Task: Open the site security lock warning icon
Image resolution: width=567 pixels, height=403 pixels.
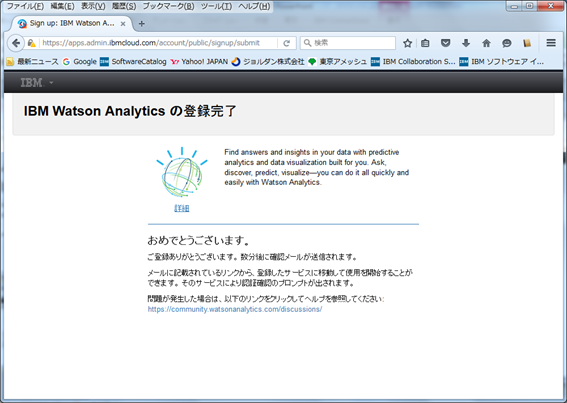Action: pyautogui.click(x=32, y=43)
